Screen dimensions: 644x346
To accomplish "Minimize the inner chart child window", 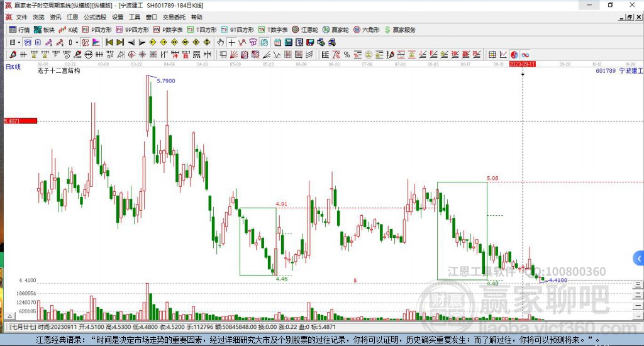I will pos(622,17).
